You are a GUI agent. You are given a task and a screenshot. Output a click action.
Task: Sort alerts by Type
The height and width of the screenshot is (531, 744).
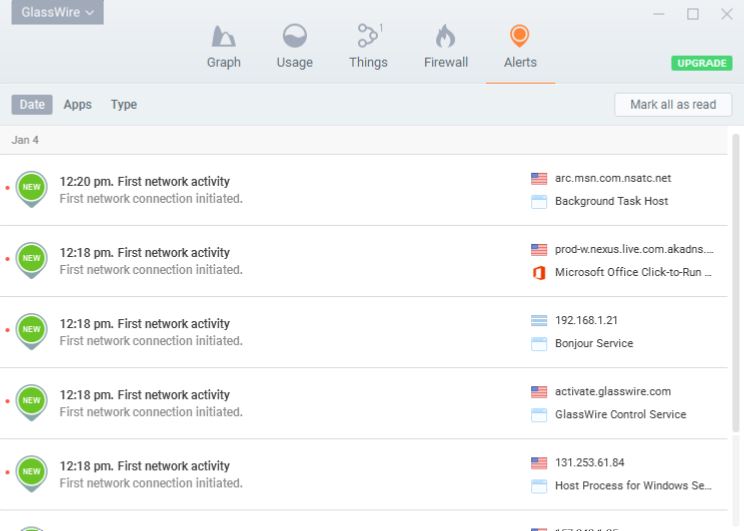(124, 104)
